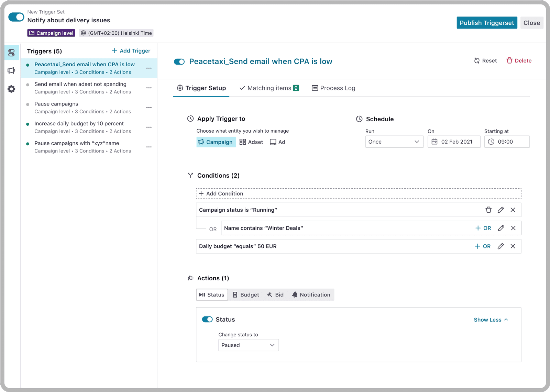Open the campaigns megaphone sidebar icon
Image resolution: width=550 pixels, height=392 pixels.
click(11, 71)
